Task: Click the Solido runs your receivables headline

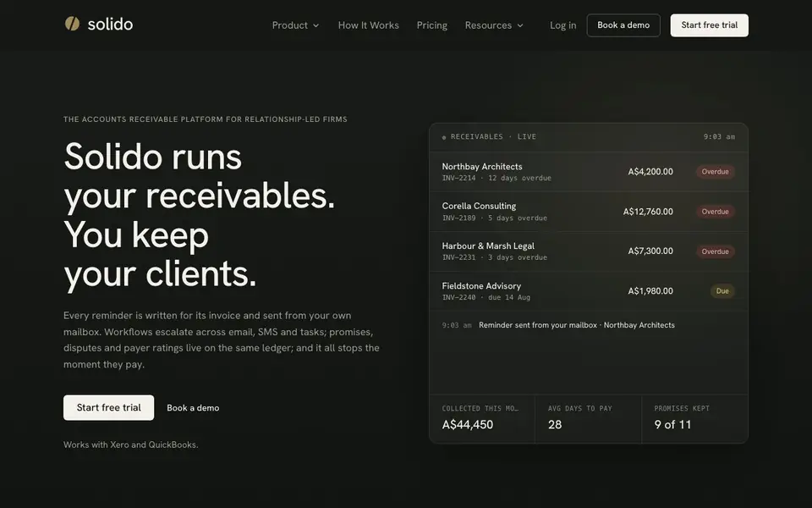Action: [200, 215]
